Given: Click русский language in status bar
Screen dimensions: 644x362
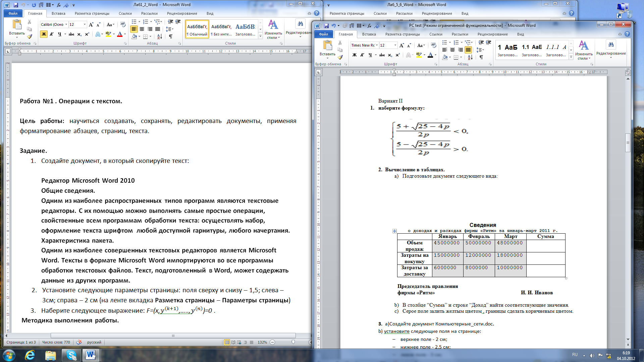Looking at the screenshot, I should (x=94, y=342).
